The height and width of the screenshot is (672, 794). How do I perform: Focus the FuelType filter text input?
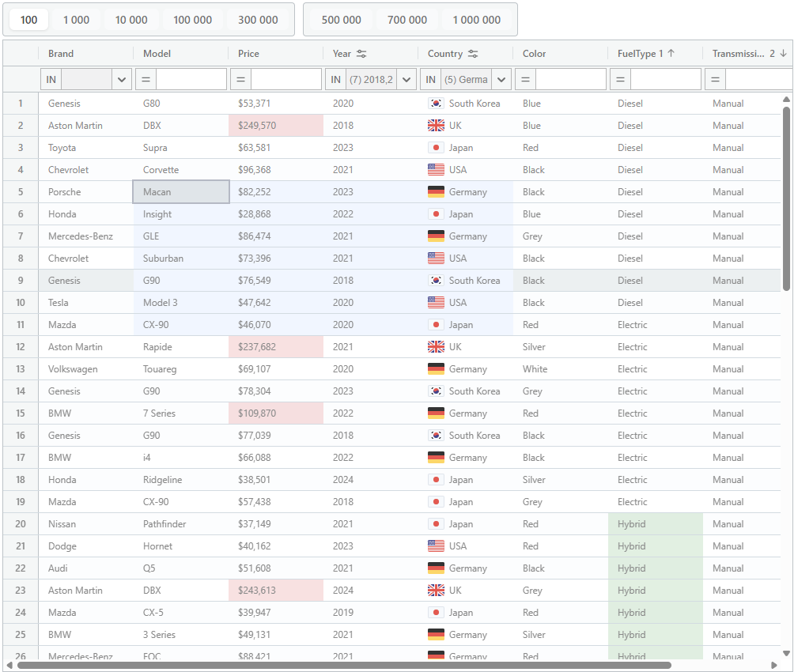666,80
